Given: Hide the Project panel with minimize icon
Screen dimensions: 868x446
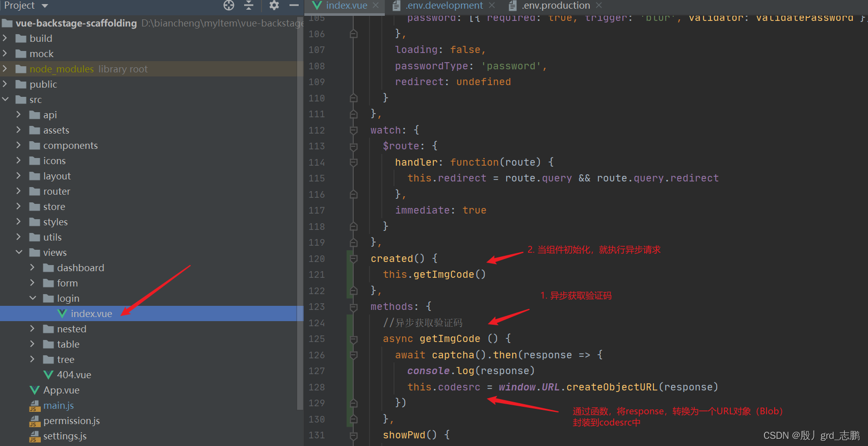Looking at the screenshot, I should point(294,6).
